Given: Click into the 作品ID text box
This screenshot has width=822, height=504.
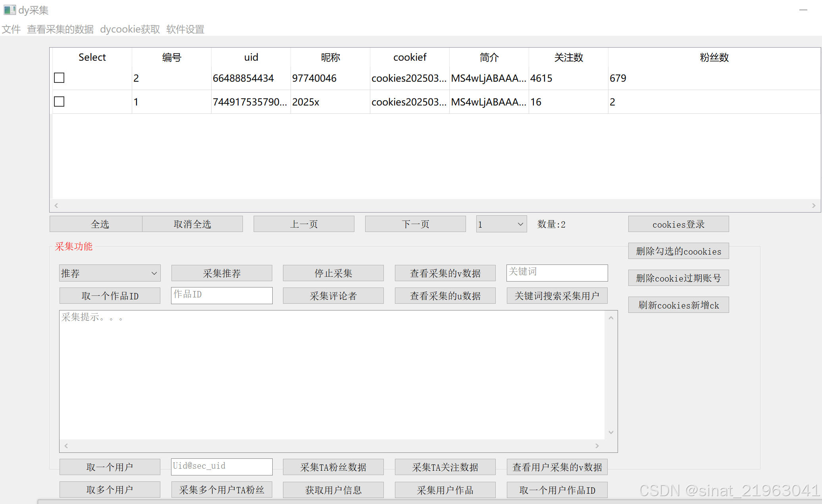Looking at the screenshot, I should point(221,295).
